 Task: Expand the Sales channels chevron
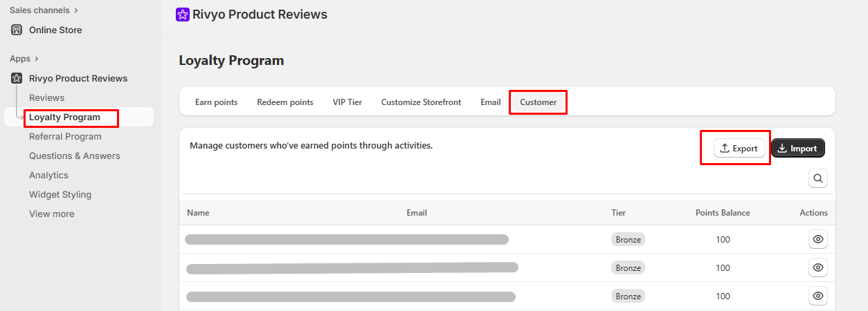tap(75, 10)
